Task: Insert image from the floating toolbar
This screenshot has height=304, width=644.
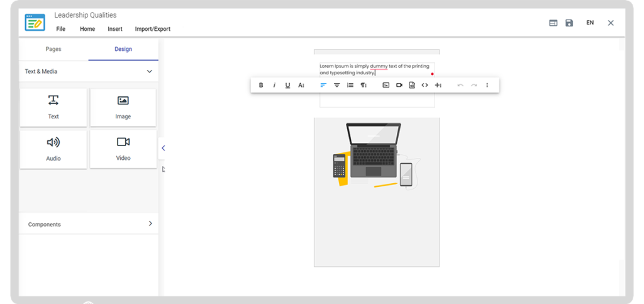Action: point(386,86)
